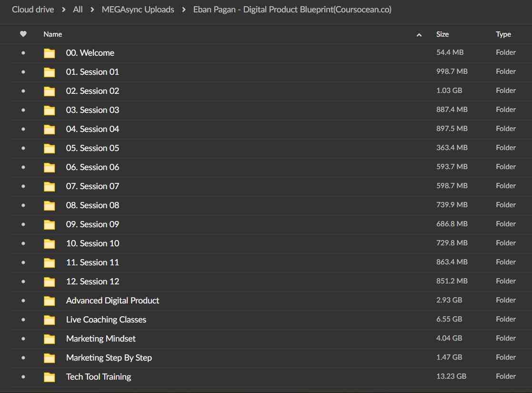
Task: Open the 07. Session 07 folder icon
Action: pos(49,186)
